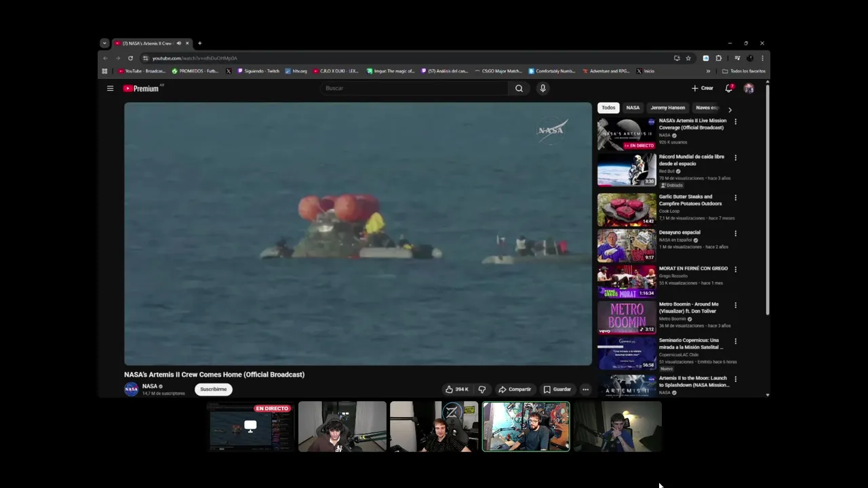Show more bookmarks with the chevron overflow

708,71
